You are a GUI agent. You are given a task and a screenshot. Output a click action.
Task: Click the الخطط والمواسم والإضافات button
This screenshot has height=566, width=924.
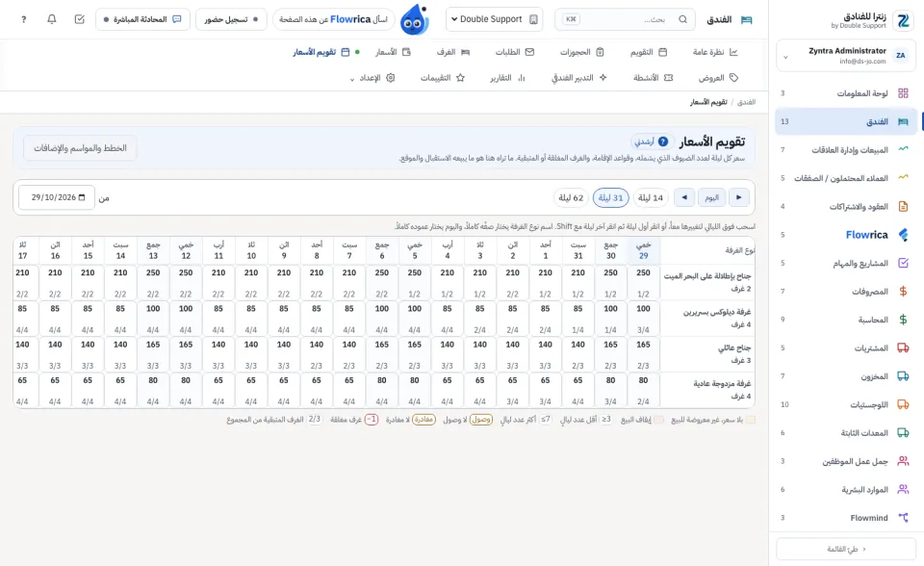tap(80, 148)
